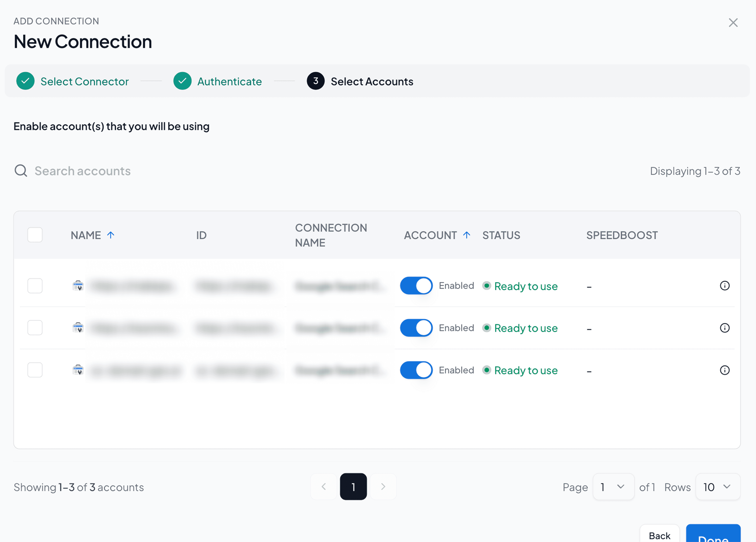Check the first account row checkbox
Screen dimensions: 756x542
(35, 286)
